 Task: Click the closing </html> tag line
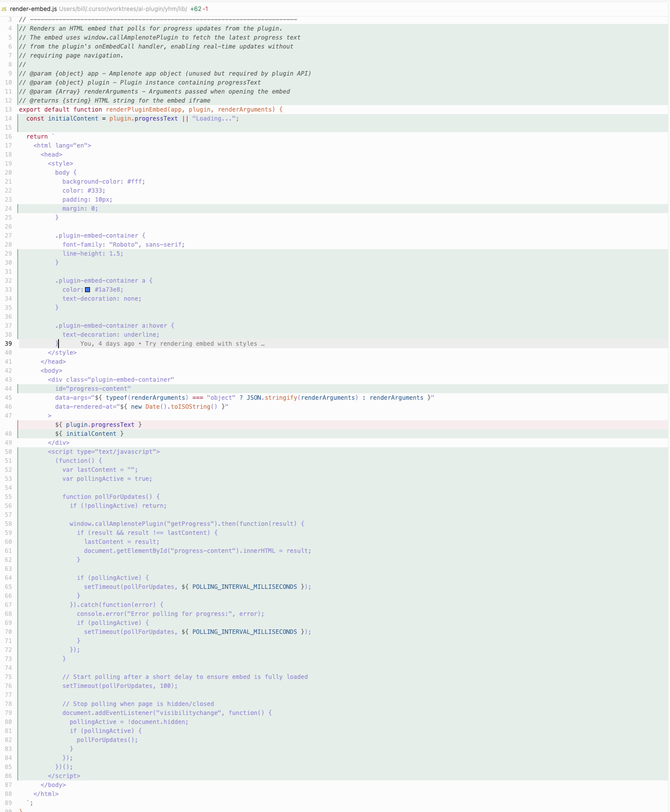(x=46, y=794)
